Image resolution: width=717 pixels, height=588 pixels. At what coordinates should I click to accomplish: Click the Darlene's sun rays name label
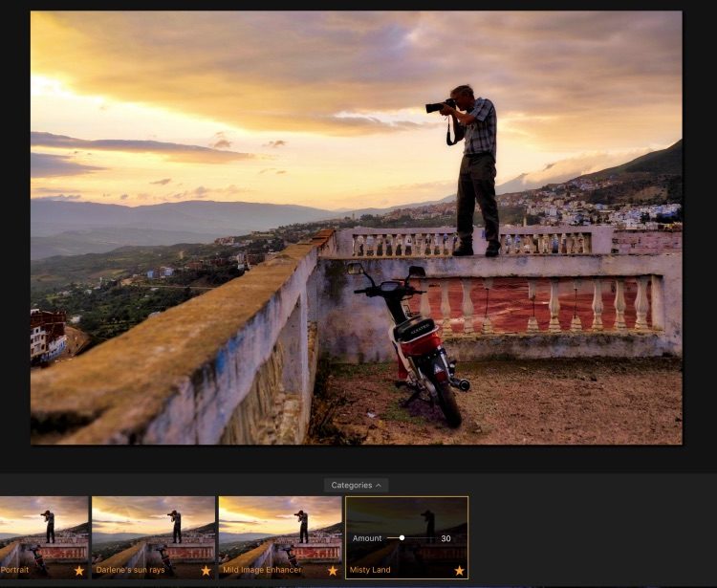tap(128, 571)
